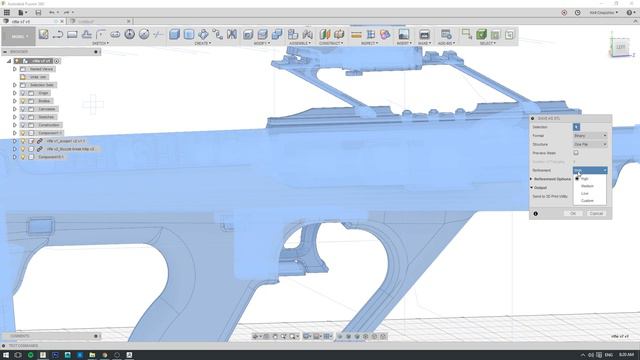Screen dimensions: 640x360
Task: Open the MODIFY dropdown menu label
Action: pos(262,43)
